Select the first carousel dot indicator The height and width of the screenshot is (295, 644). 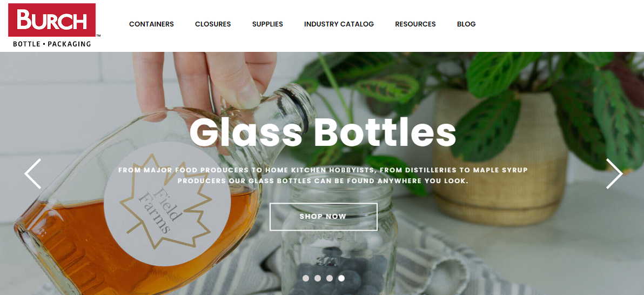[x=306, y=278]
